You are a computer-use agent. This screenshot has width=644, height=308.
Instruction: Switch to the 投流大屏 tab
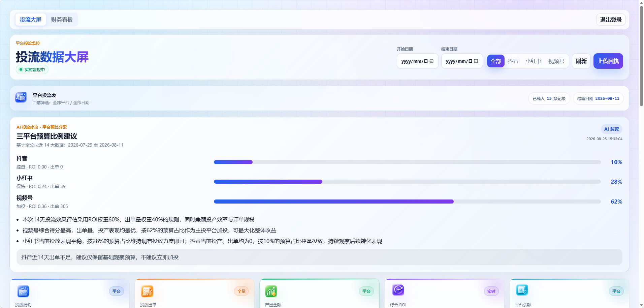click(31, 20)
